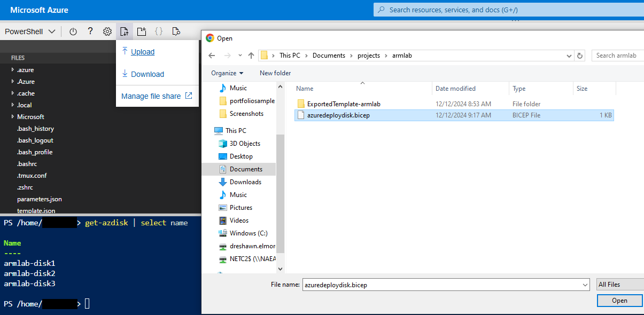
Task: Open .bashrc in file list
Action: pos(27,164)
